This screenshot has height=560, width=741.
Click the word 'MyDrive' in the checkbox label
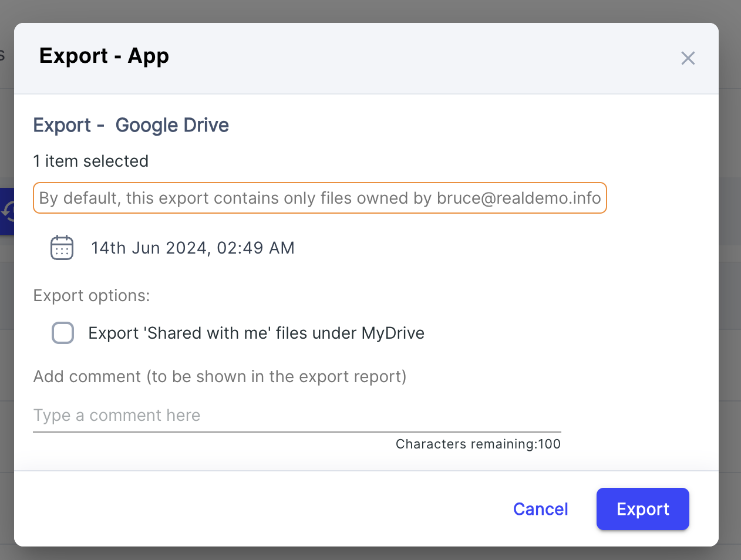pos(393,333)
